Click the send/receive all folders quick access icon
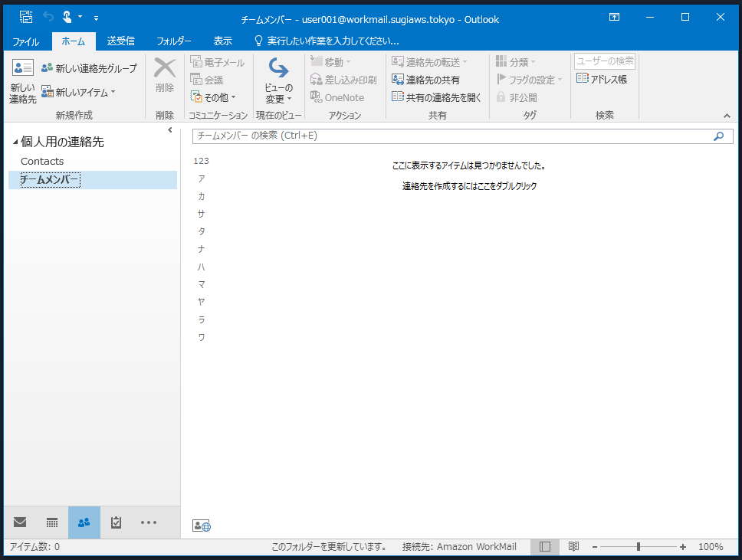 26,18
